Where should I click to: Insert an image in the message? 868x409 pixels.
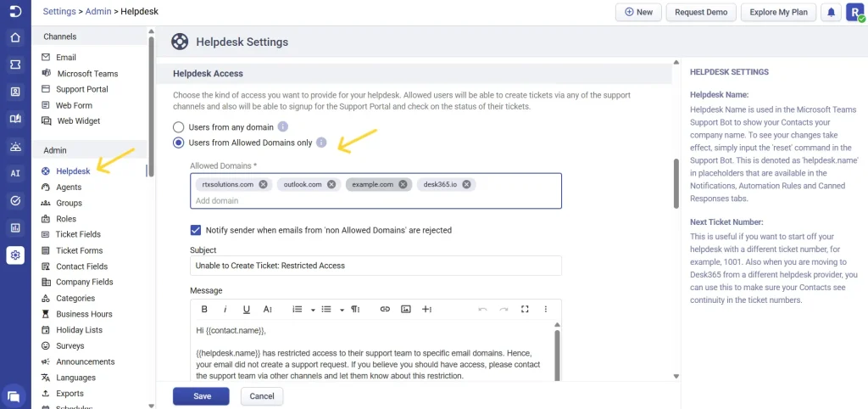(406, 309)
